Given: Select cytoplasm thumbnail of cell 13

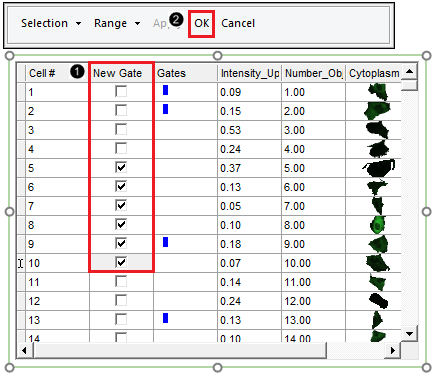Looking at the screenshot, I should 377,320.
